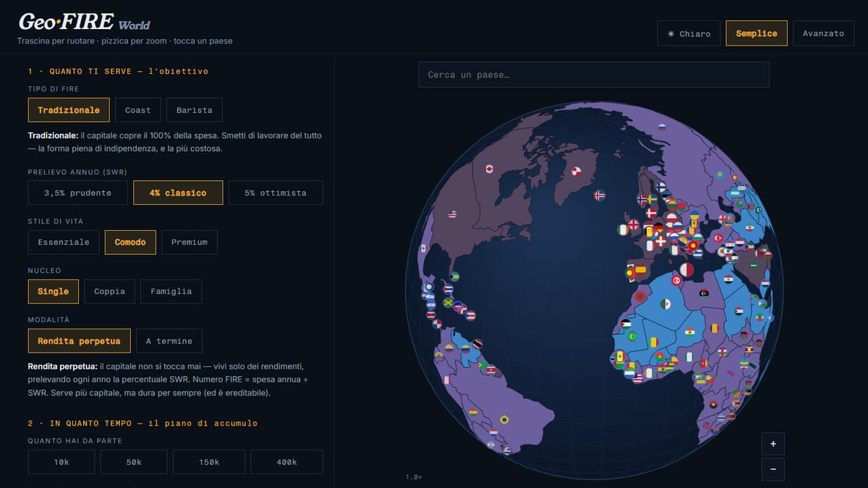868x488 pixels.
Task: Select the Bolivia flag marker
Action: (x=473, y=412)
